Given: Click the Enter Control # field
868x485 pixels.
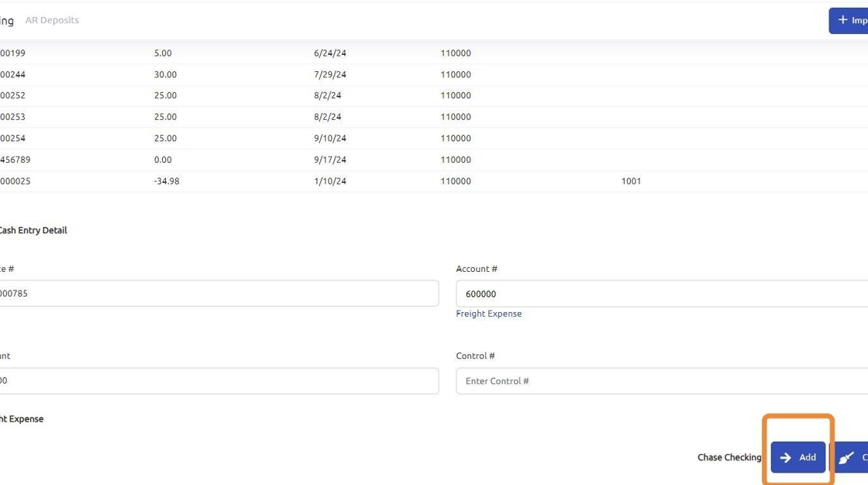Looking at the screenshot, I should click(662, 381).
